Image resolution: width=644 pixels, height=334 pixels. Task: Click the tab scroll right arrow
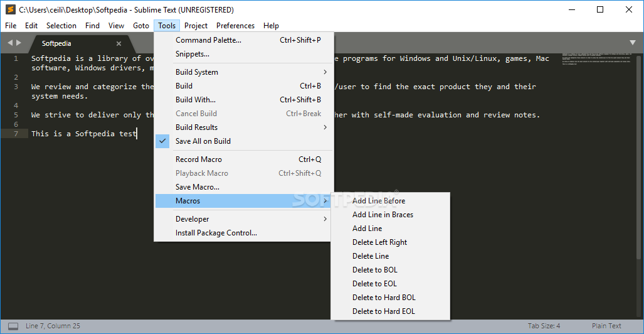click(x=18, y=42)
